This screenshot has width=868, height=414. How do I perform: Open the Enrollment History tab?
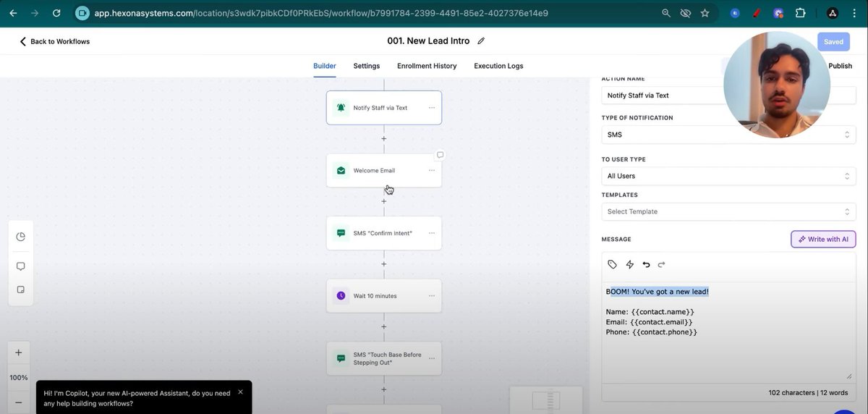427,66
